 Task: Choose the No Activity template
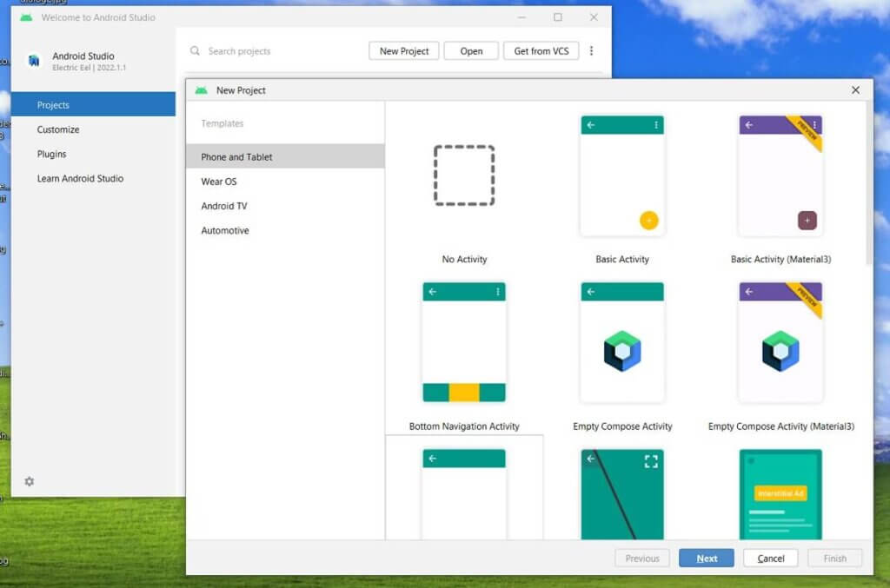point(464,175)
